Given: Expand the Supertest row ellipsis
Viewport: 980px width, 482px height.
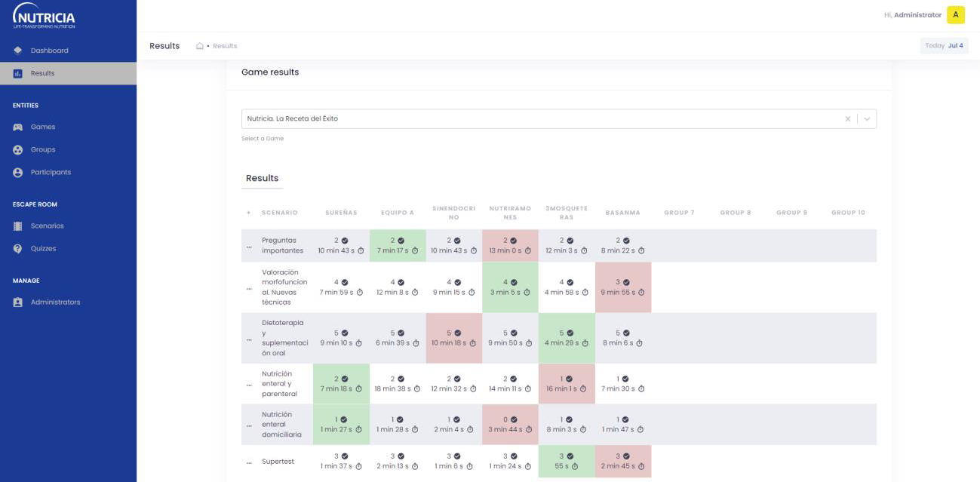Looking at the screenshot, I should click(249, 462).
